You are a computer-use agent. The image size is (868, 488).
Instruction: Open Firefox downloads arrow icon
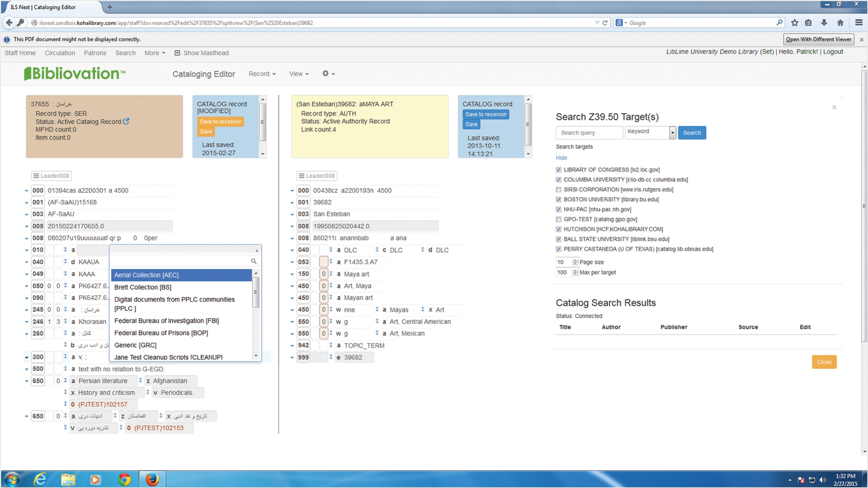tap(824, 23)
